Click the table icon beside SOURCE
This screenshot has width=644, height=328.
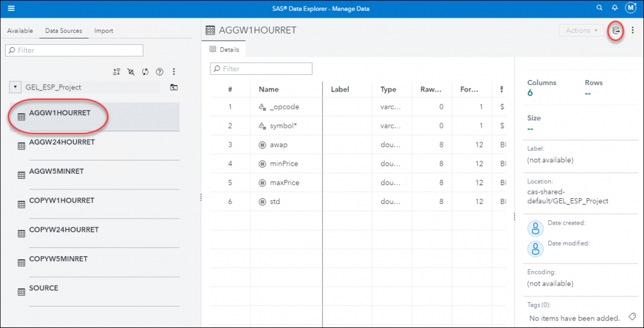pos(21,292)
